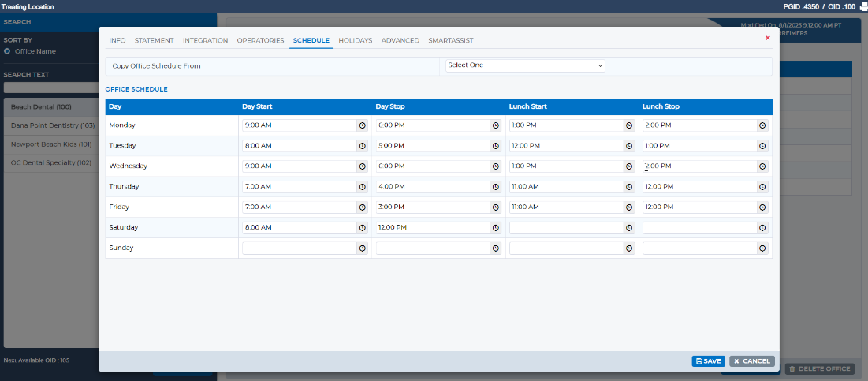
Task: Switch to the Integration tab
Action: (x=206, y=40)
